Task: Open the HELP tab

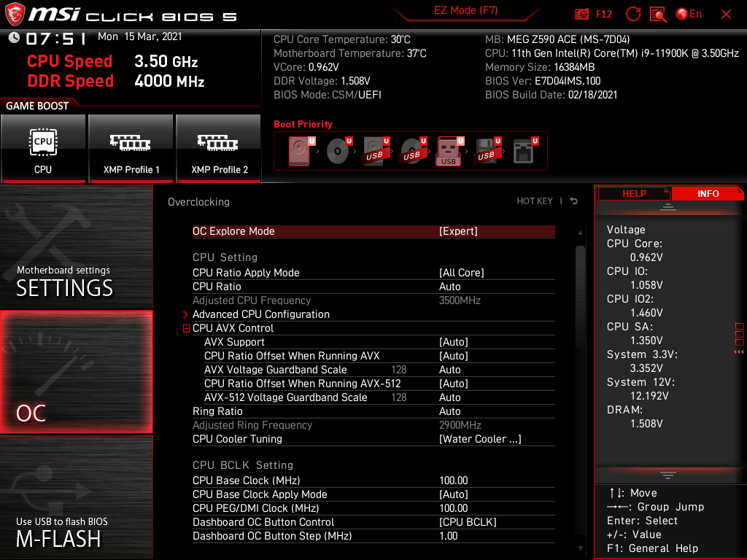Action: (x=634, y=194)
